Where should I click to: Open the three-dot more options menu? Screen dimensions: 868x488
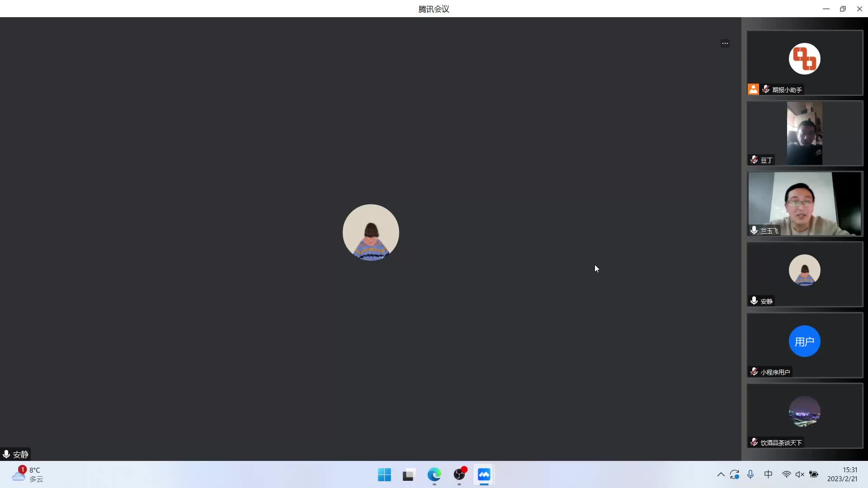click(x=725, y=43)
